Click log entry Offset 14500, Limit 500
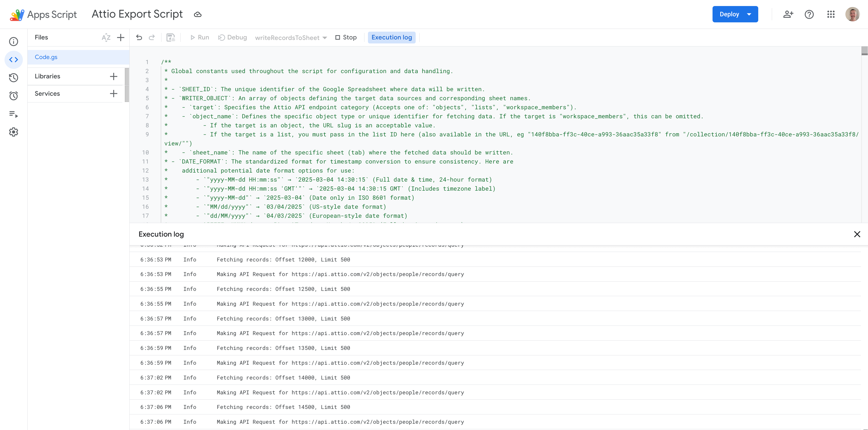This screenshot has height=430, width=868. (x=495, y=407)
